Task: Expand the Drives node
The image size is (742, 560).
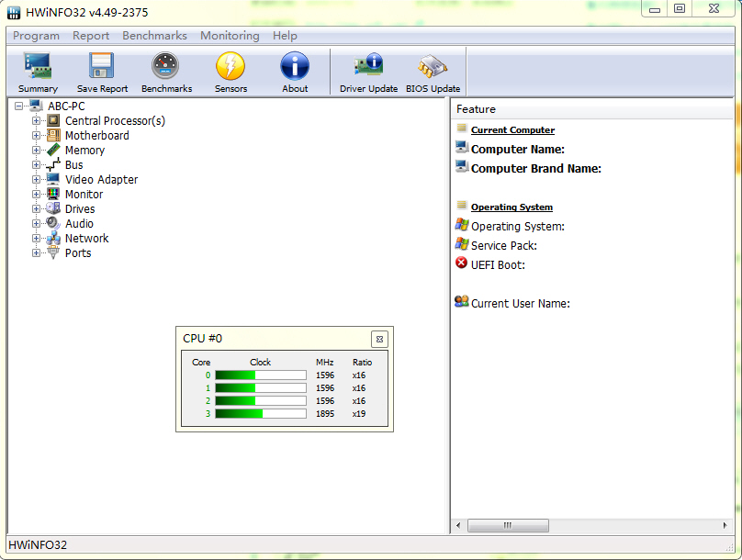Action: click(x=36, y=209)
